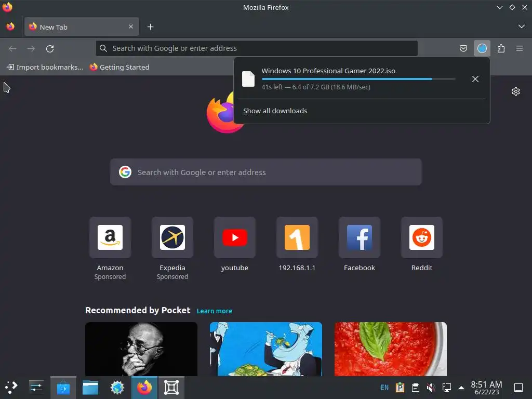Click the download progress bar
Image resolution: width=532 pixels, height=399 pixels.
click(358, 79)
